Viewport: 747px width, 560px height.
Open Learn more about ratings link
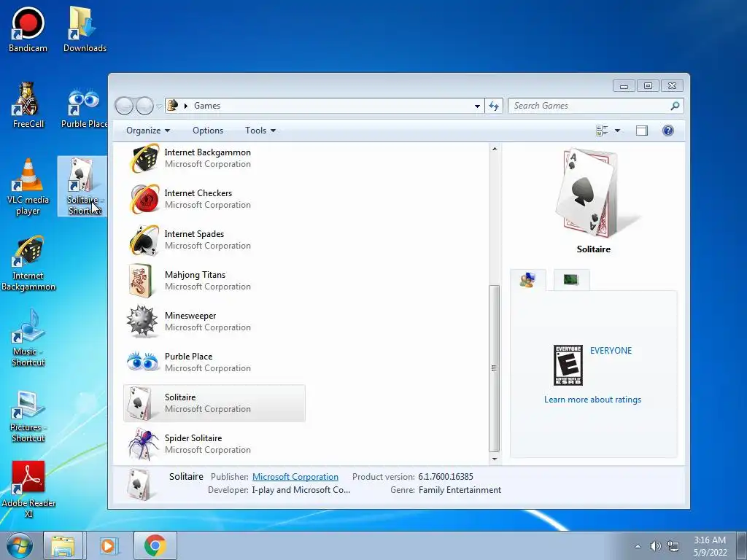(592, 400)
